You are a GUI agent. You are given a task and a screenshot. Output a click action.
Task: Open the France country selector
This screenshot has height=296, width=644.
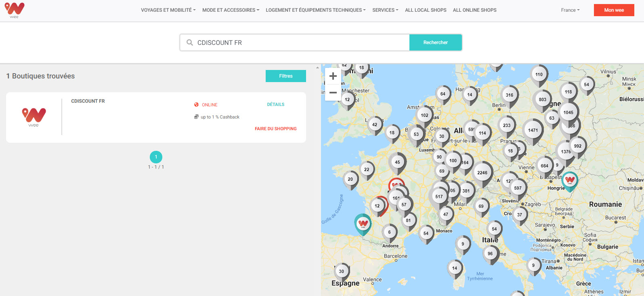(570, 10)
